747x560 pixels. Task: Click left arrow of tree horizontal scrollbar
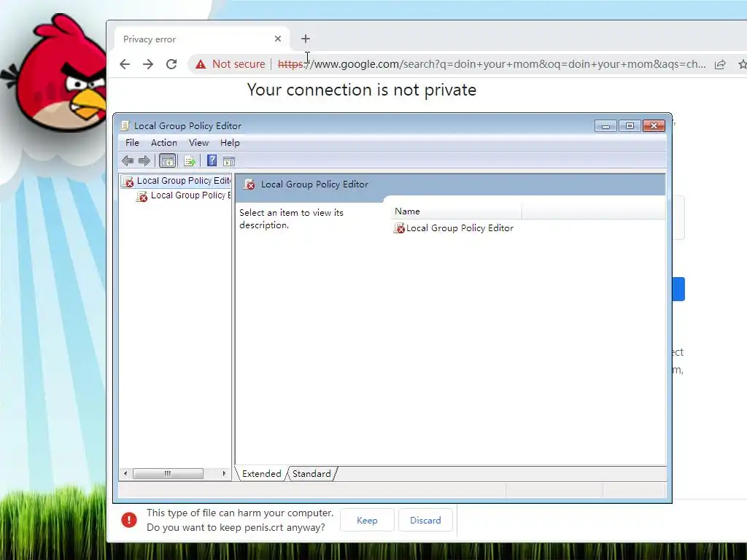(x=125, y=473)
